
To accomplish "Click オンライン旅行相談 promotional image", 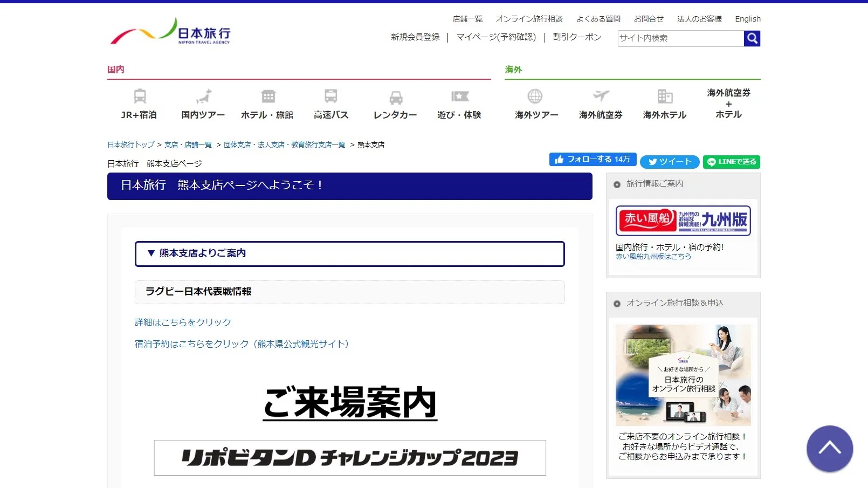I will point(683,375).
